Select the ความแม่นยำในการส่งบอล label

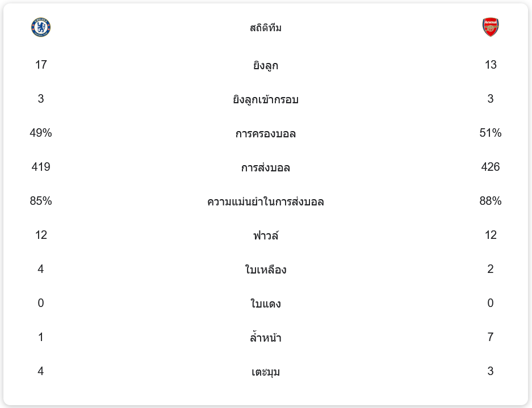pos(266,201)
